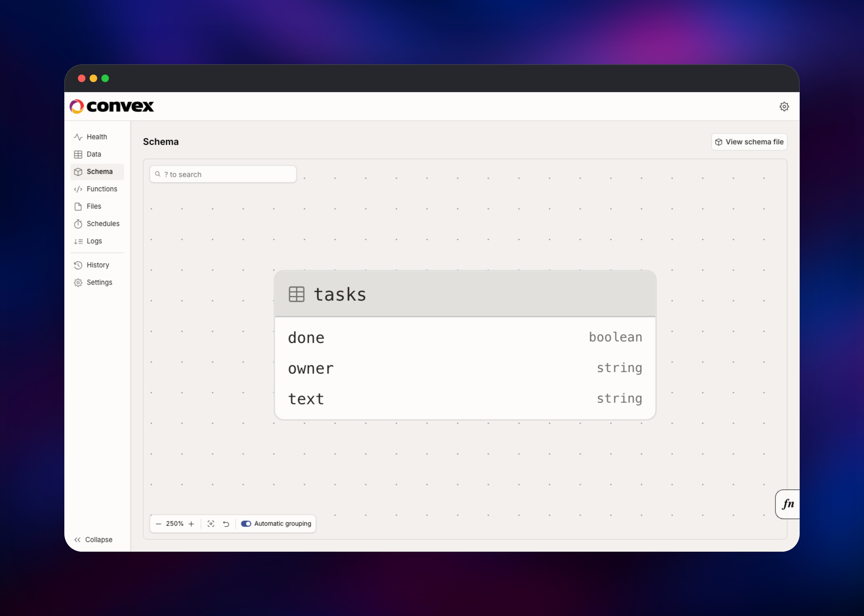Click the fit-to-view icon
Screen dimensions: 864x616
(x=211, y=524)
